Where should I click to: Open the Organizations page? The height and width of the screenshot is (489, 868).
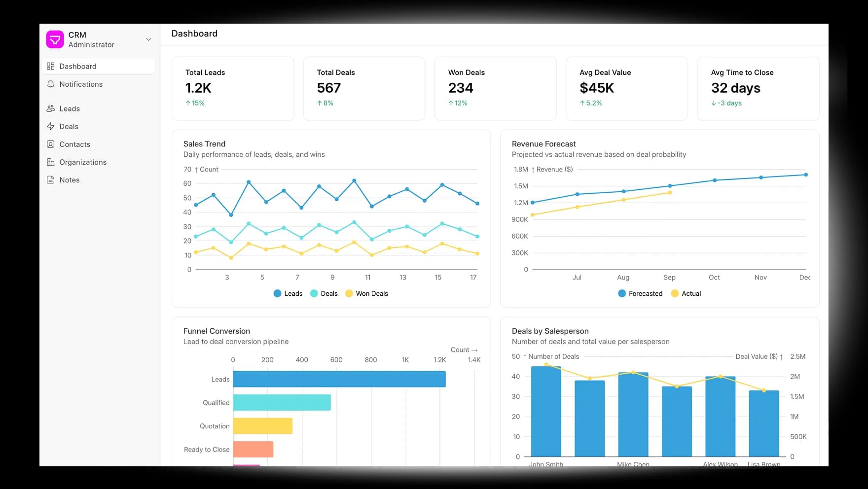[99, 162]
